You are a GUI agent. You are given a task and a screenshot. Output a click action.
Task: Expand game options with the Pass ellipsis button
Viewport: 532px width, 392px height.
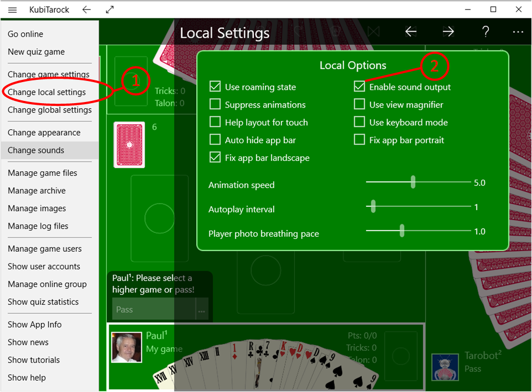point(201,310)
